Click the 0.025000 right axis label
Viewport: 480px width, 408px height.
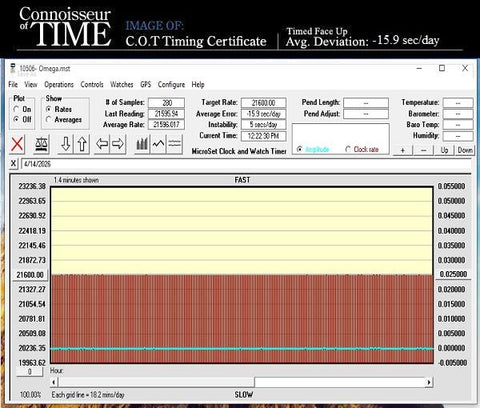(x=453, y=274)
